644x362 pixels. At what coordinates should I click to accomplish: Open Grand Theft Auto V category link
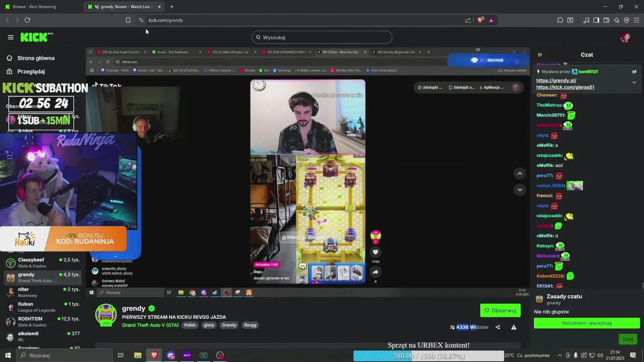150,325
